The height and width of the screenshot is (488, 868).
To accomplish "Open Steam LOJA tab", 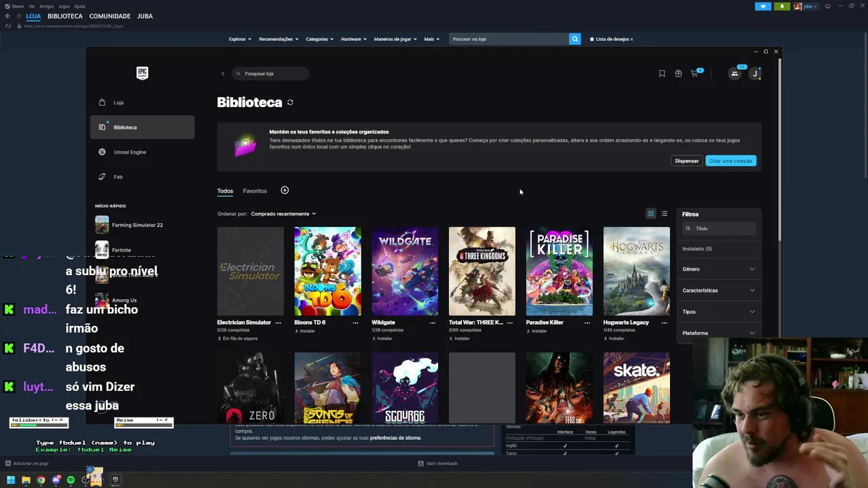I will [x=33, y=16].
